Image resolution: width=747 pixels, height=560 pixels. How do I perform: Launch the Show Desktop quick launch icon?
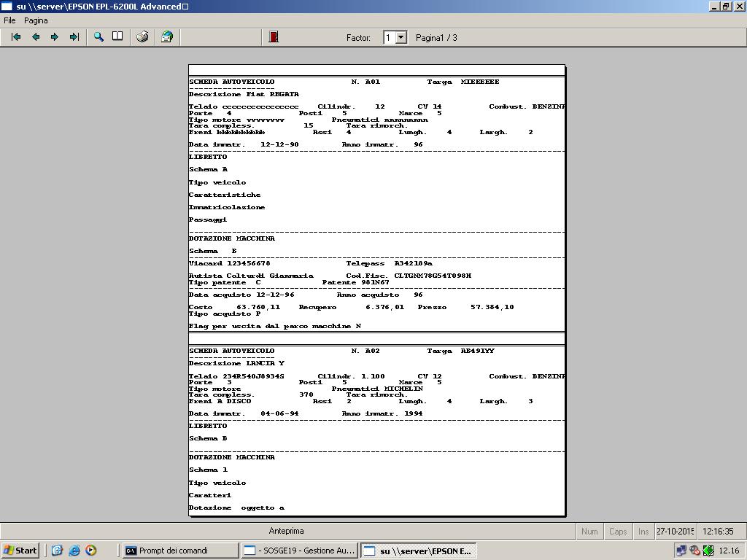[x=57, y=551]
